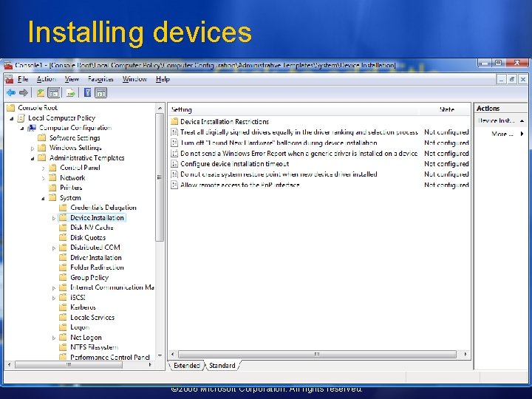Screen dimensions: 532x399
Task: Select the Folder Redirection tree item
Action: [97, 267]
